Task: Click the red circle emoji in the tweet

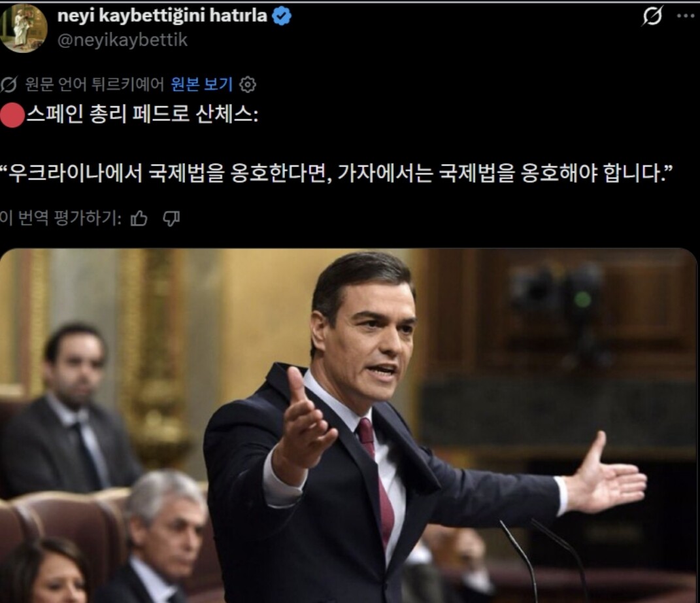Action: point(12,115)
